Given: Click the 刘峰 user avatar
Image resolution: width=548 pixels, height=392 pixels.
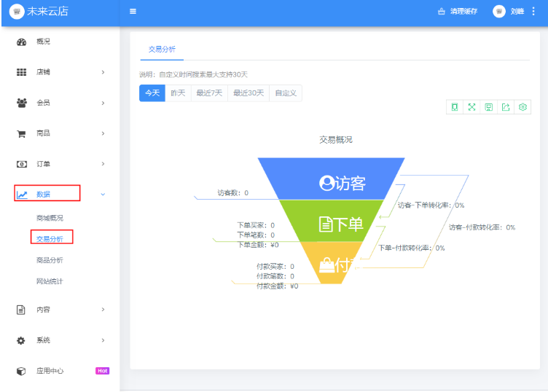Looking at the screenshot, I should [x=499, y=12].
